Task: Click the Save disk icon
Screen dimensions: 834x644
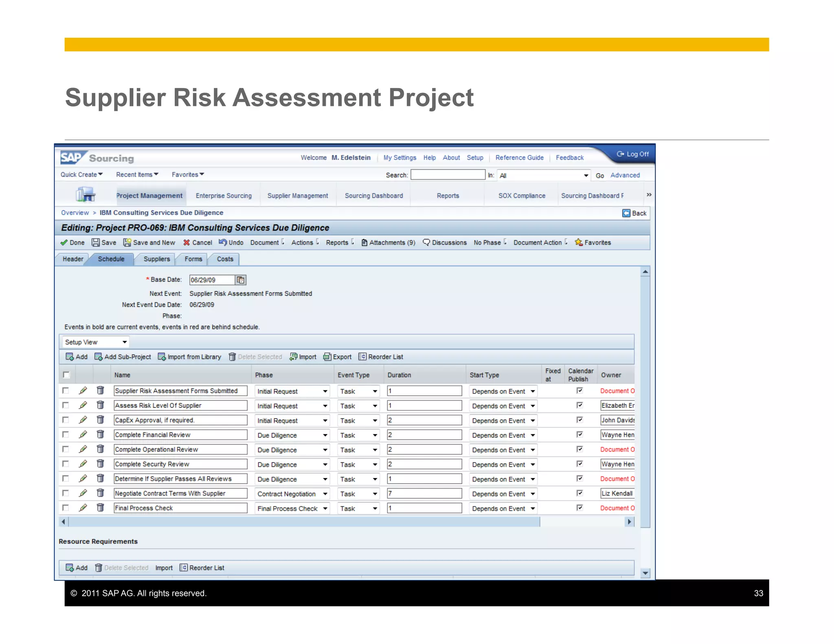Action: point(96,243)
